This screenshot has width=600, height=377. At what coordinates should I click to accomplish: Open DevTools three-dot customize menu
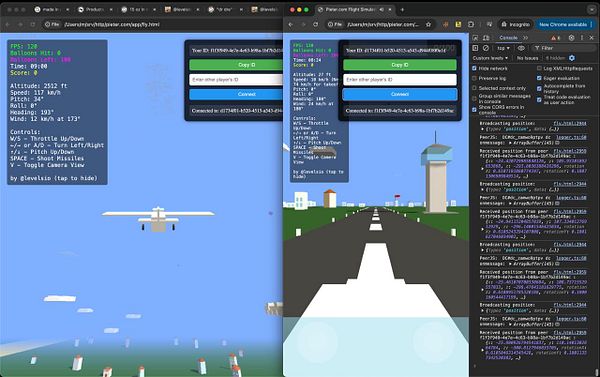tap(582, 38)
